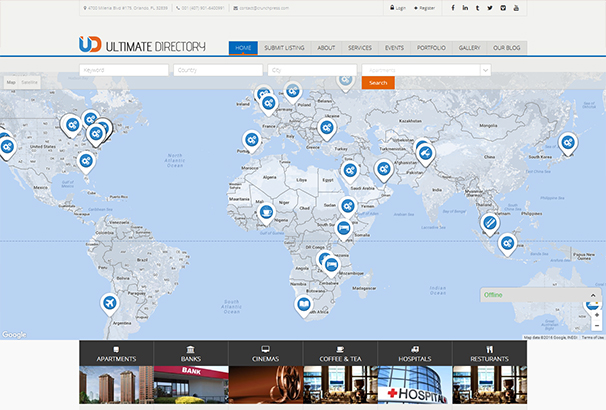Click the Google logo on the map
The height and width of the screenshot is (410, 606).
point(14,334)
